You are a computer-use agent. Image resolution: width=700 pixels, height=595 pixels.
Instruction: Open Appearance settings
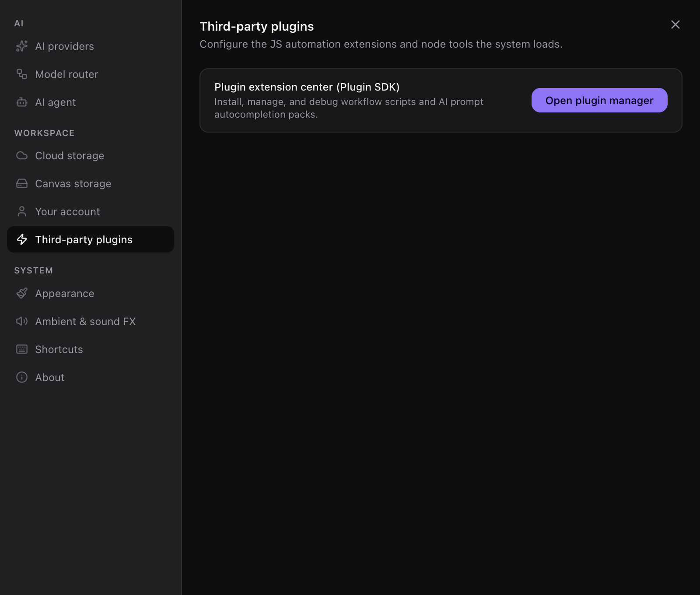(91, 293)
